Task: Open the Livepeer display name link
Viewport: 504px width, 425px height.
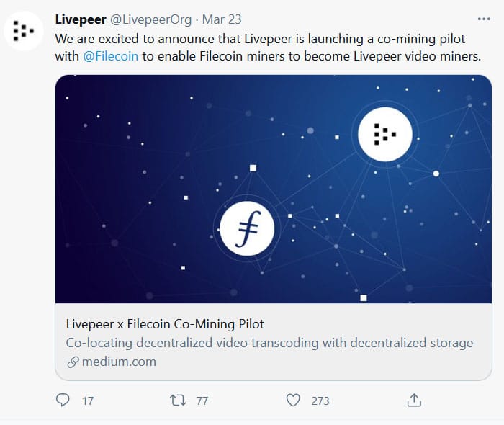Action: [81, 19]
